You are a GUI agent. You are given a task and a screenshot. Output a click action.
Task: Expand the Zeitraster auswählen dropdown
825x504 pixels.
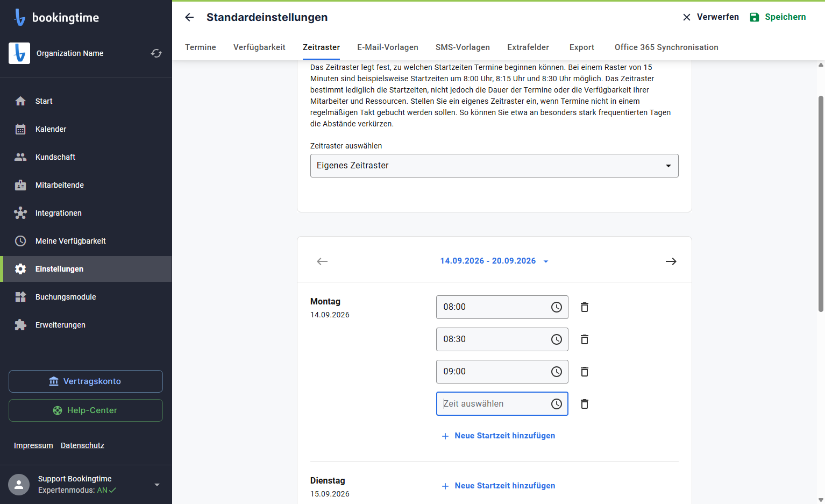(x=494, y=166)
